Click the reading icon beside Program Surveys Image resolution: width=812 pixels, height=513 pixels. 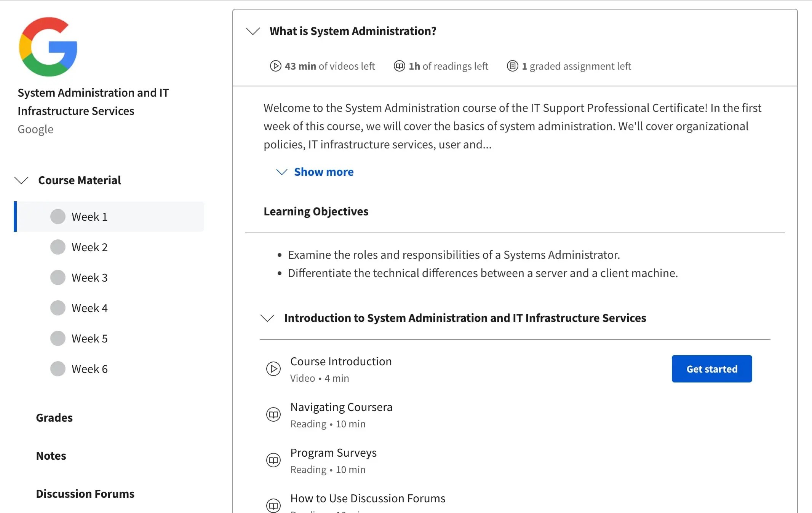[x=273, y=460]
